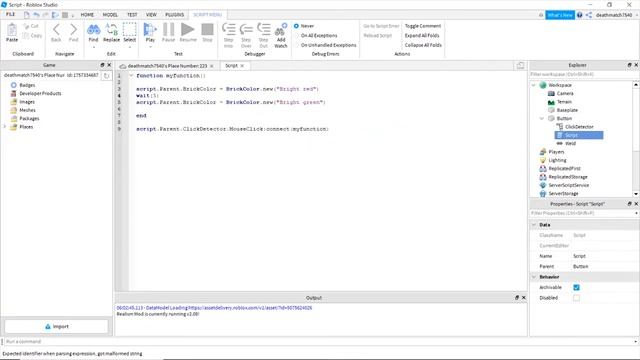
Task: Click the help question mark icon
Action: pos(580,15)
